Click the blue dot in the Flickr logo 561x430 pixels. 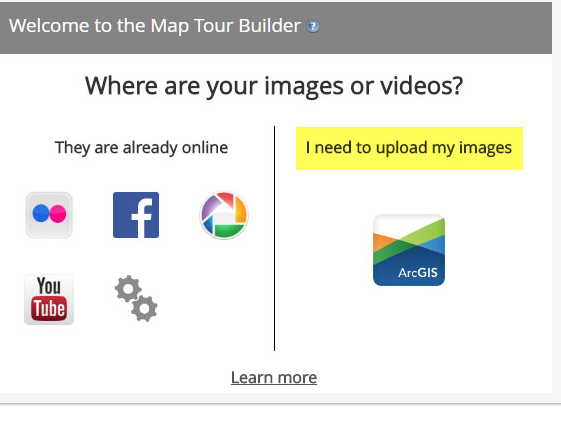tap(41, 213)
